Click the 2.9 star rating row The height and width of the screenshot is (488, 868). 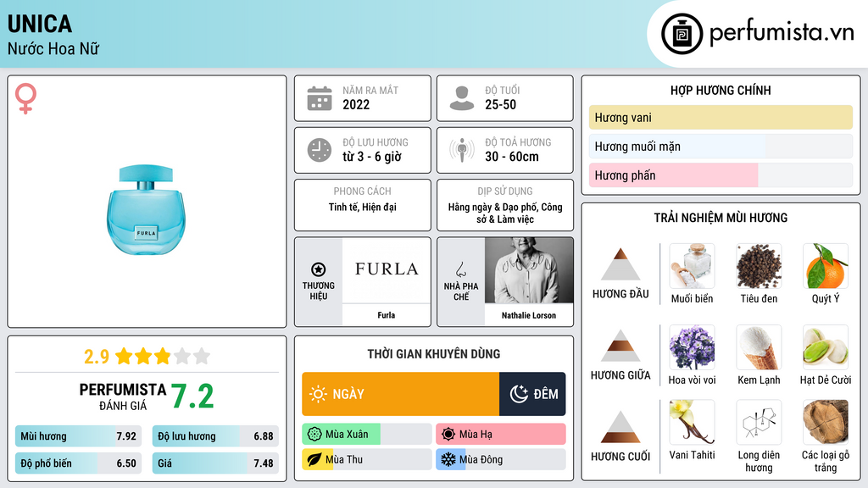pyautogui.click(x=147, y=357)
